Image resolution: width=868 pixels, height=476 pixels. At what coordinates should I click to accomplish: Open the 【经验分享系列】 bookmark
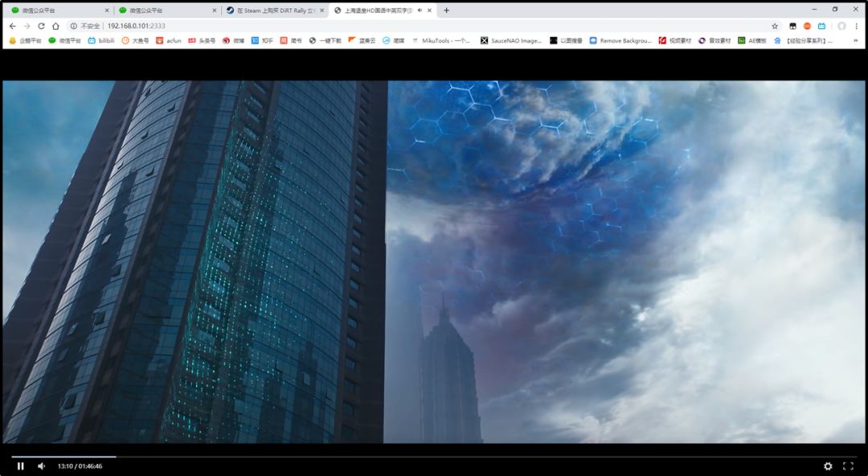pyautogui.click(x=803, y=40)
